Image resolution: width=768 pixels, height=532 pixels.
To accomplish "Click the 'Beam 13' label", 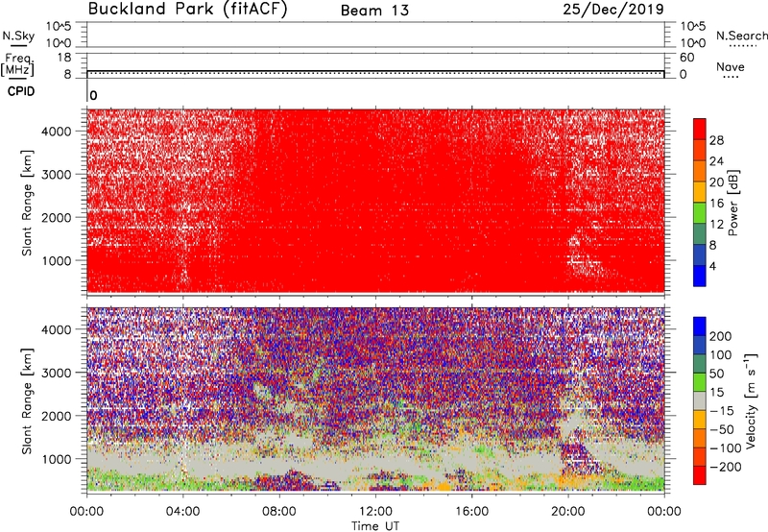I will coord(374,11).
